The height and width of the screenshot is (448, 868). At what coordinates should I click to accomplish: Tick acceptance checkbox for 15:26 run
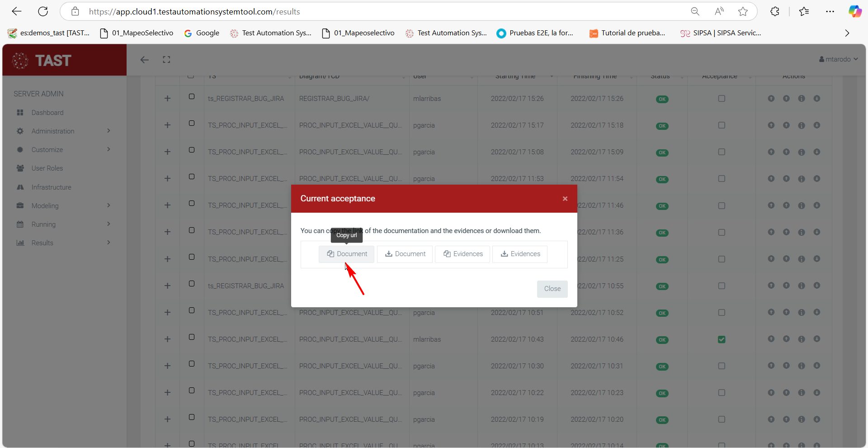tap(722, 99)
